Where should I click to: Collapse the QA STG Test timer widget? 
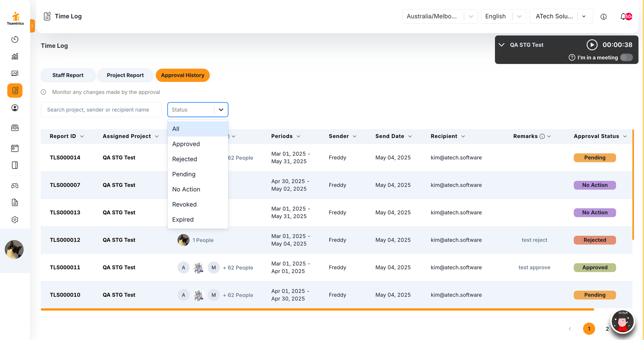coord(501,45)
